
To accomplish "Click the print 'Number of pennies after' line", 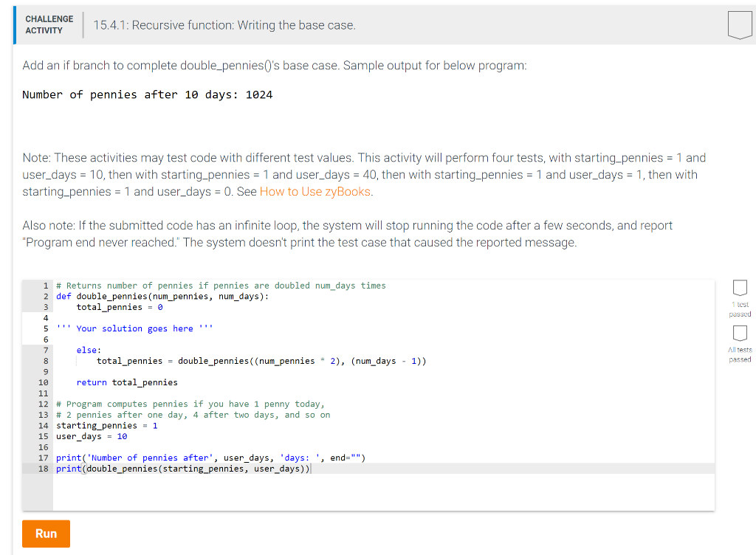I will point(210,458).
